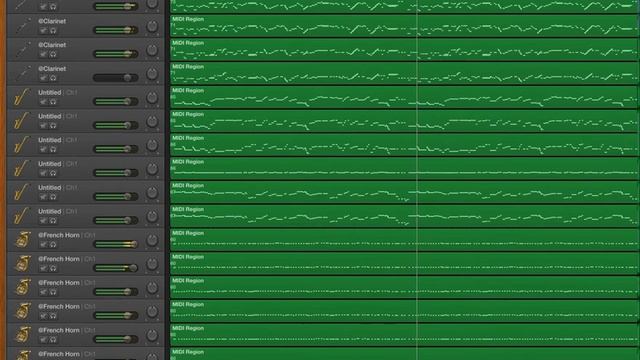Solo the first Untitled track

tap(53, 102)
